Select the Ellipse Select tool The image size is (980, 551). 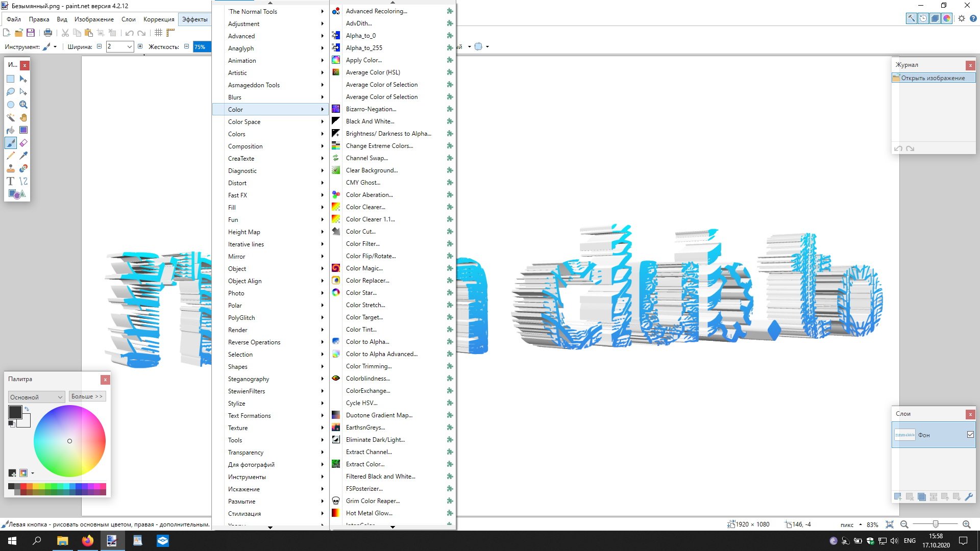tap(11, 105)
